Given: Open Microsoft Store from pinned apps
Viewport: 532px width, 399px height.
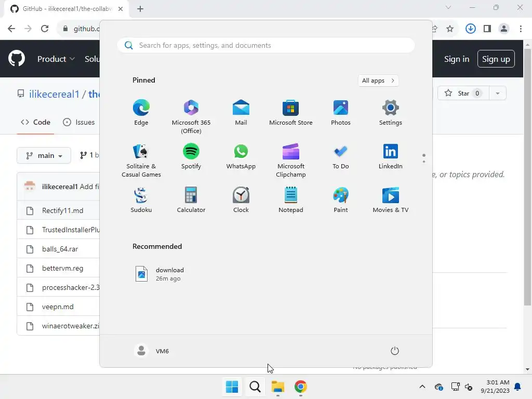Looking at the screenshot, I should coord(291,113).
